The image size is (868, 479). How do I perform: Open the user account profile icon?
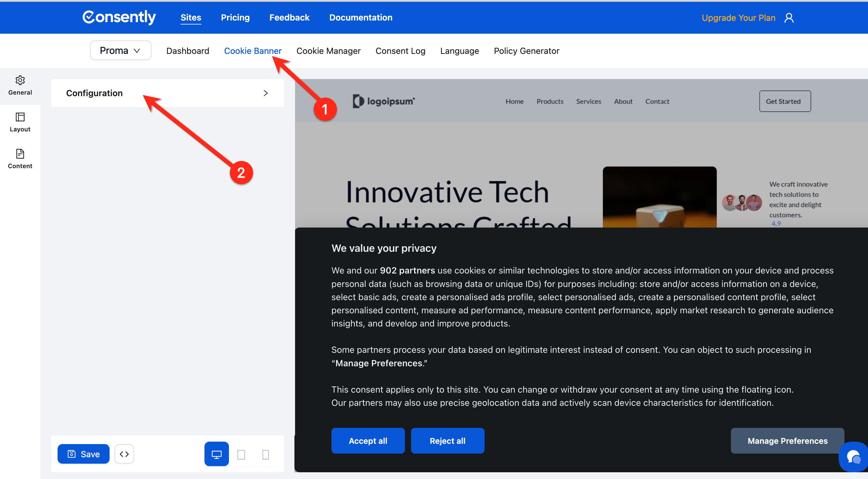click(789, 18)
